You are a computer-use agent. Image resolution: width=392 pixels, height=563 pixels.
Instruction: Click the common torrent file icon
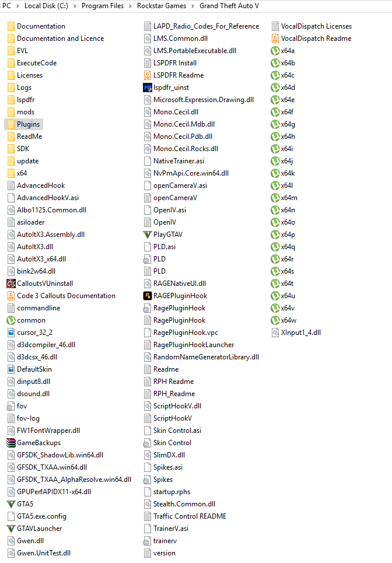tap(11, 320)
